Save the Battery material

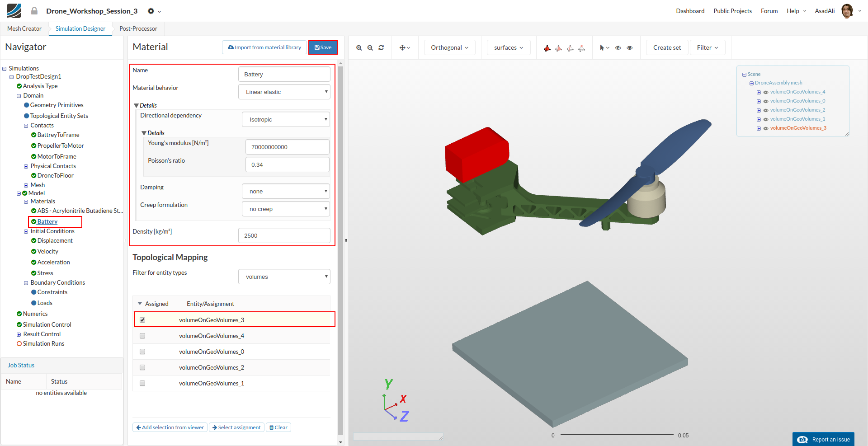point(323,47)
